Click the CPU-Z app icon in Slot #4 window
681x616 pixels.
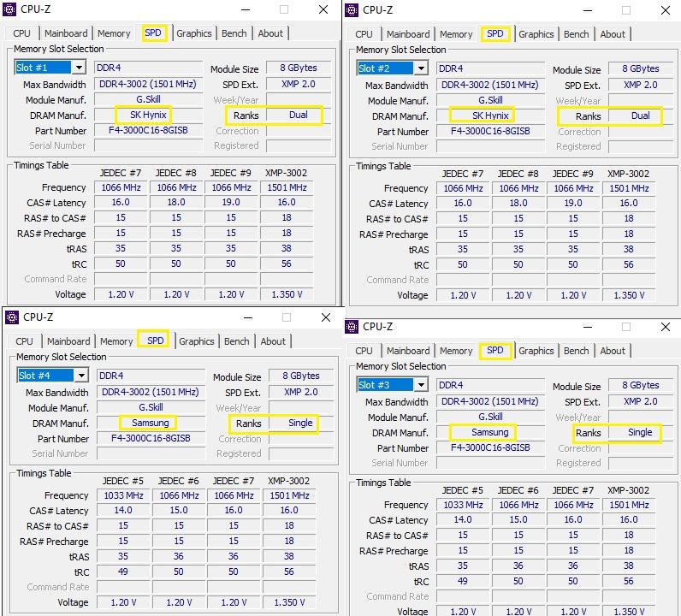coord(12,317)
